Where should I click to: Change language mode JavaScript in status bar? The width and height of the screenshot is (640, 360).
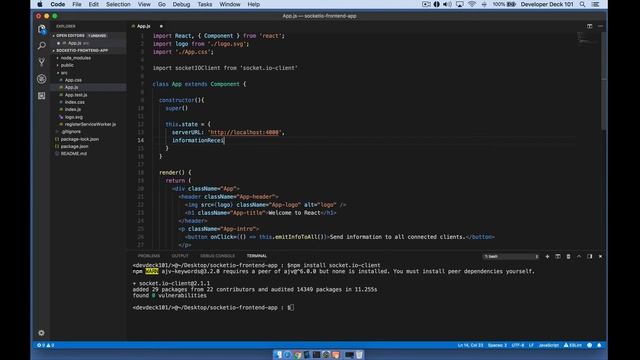(549, 345)
